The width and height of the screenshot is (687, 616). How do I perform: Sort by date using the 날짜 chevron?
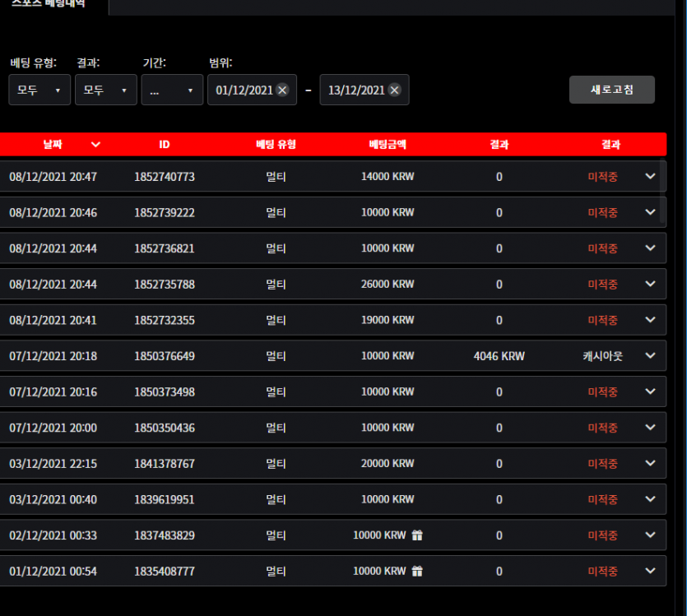[x=95, y=145]
